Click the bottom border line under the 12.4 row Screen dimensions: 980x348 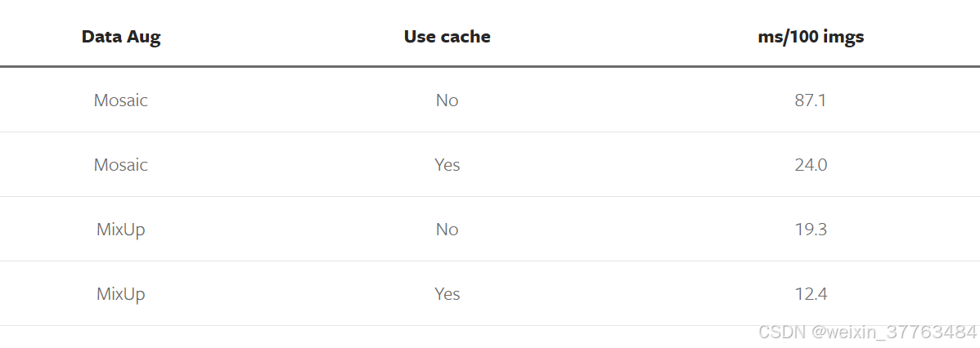490,326
